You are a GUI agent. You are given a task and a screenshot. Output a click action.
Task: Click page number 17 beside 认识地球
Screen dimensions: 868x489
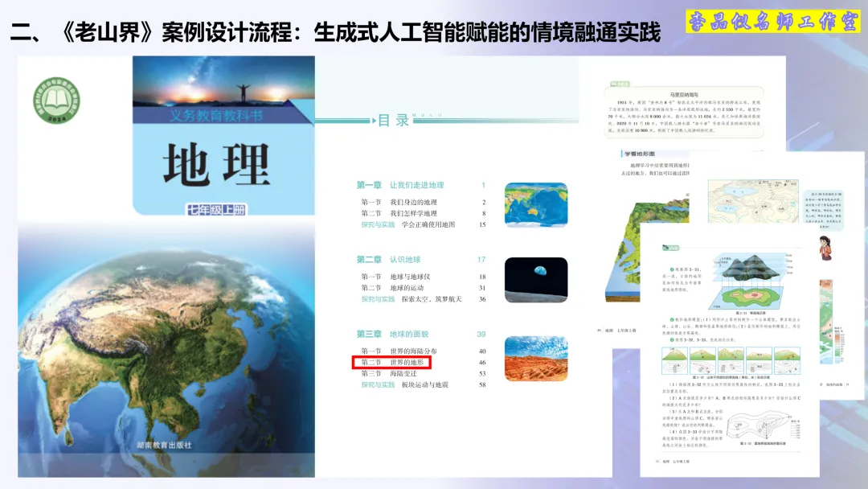[x=481, y=259]
